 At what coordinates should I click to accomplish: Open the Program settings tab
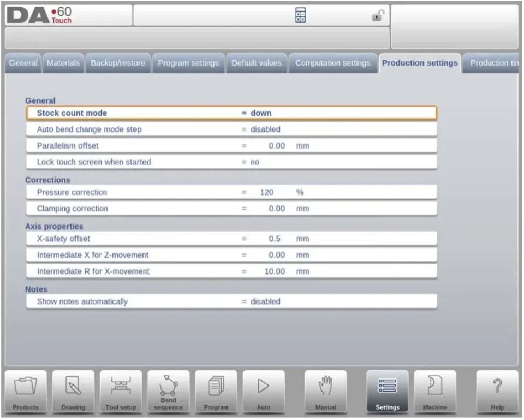point(188,63)
